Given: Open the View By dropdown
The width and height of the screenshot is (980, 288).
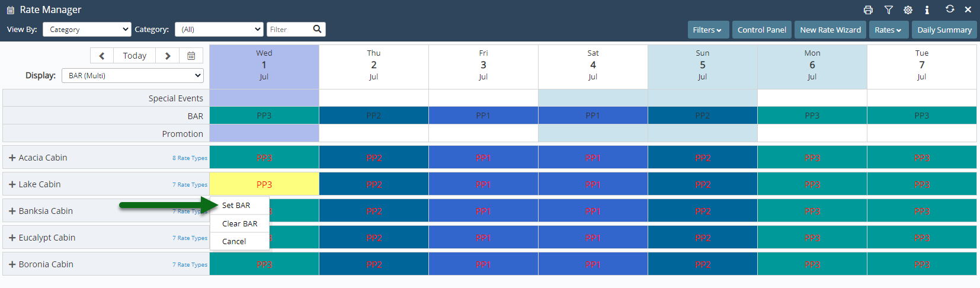Looking at the screenshot, I should click(x=87, y=29).
